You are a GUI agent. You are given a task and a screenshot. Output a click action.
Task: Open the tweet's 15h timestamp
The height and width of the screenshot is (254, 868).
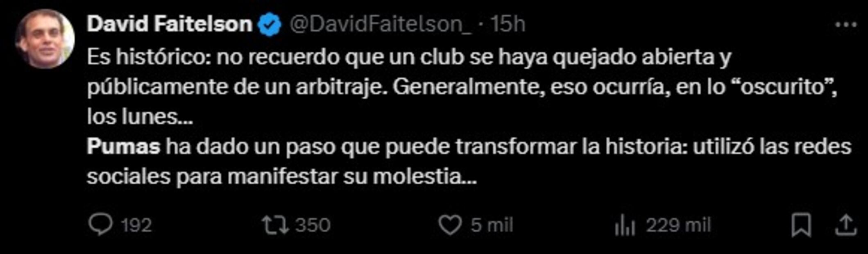tap(508, 24)
